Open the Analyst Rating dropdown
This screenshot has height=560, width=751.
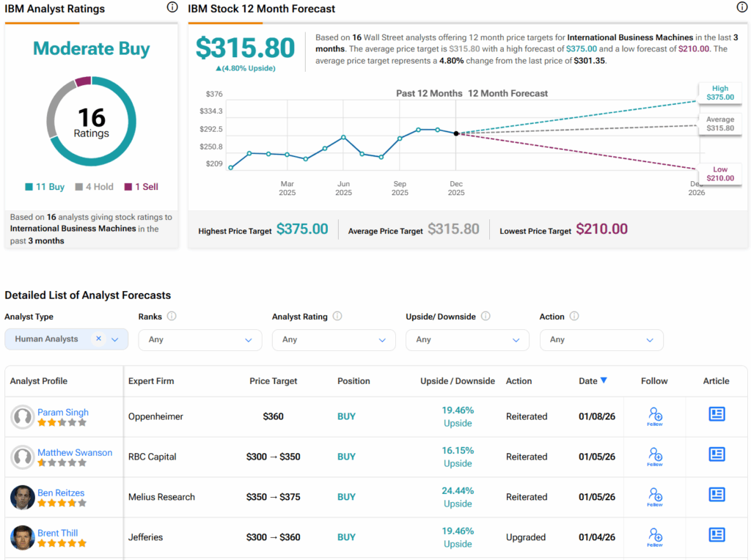(333, 339)
